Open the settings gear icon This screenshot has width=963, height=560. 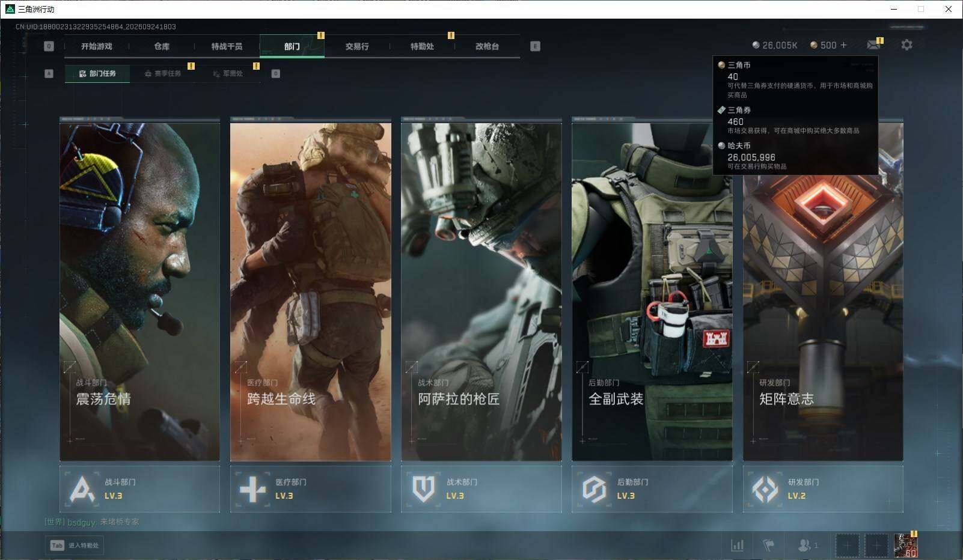tap(906, 44)
